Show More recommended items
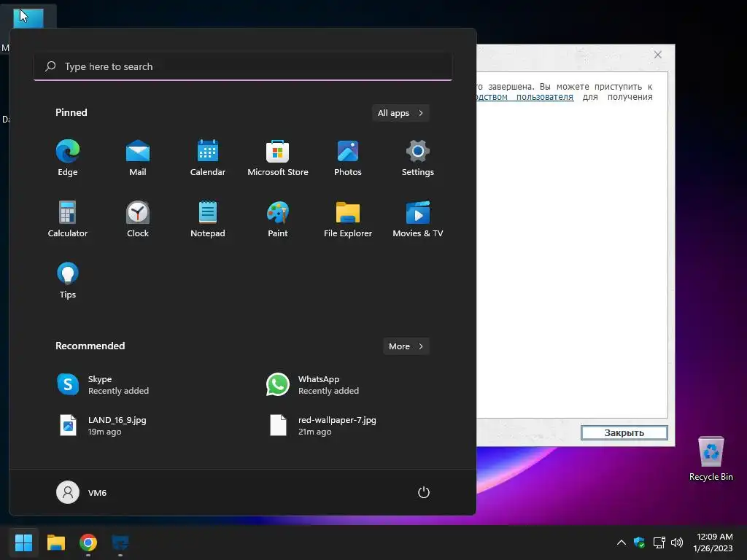747x560 pixels. pyautogui.click(x=406, y=346)
